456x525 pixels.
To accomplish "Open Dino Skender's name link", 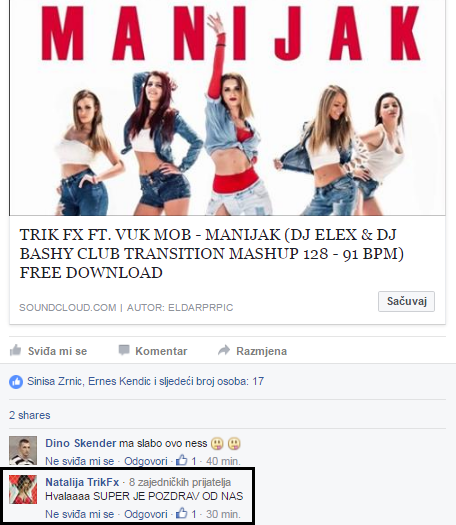I will (x=81, y=443).
